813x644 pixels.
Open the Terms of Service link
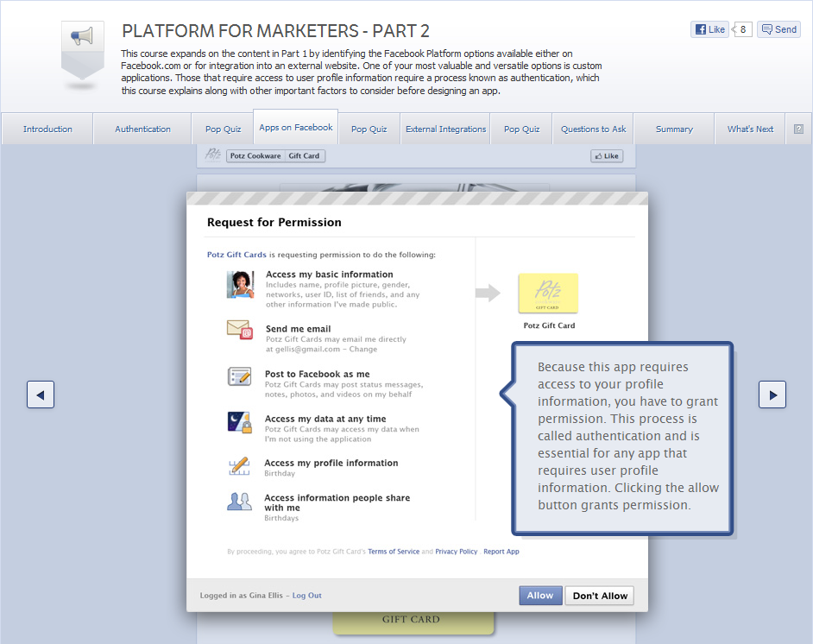point(394,551)
